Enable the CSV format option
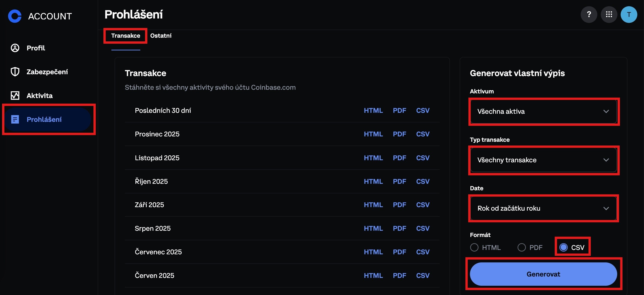Image resolution: width=644 pixels, height=295 pixels. (x=564, y=247)
